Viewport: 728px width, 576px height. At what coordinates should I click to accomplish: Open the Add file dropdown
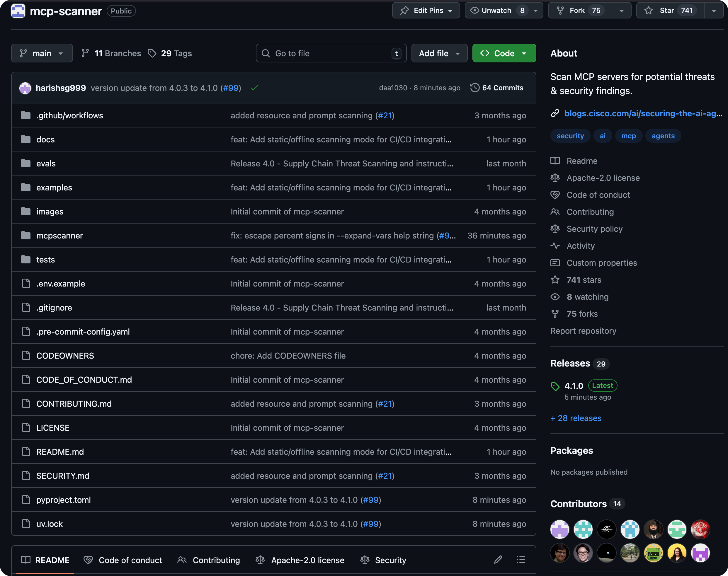point(439,53)
